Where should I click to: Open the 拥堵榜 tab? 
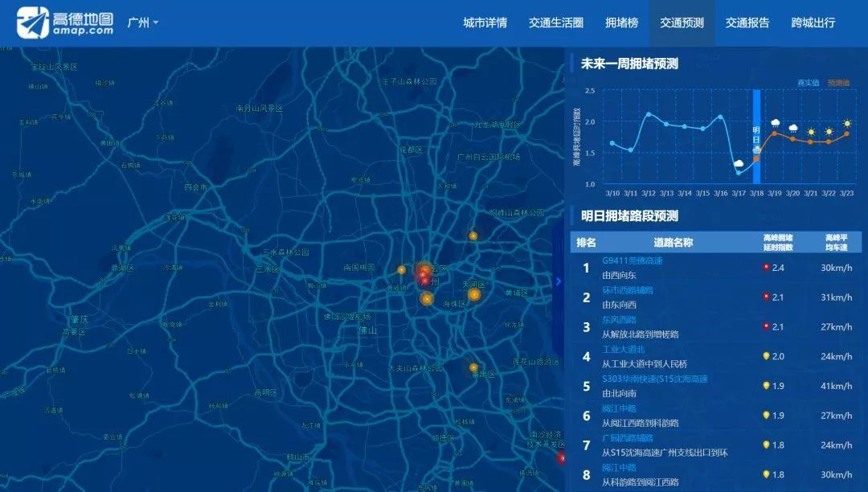(621, 23)
